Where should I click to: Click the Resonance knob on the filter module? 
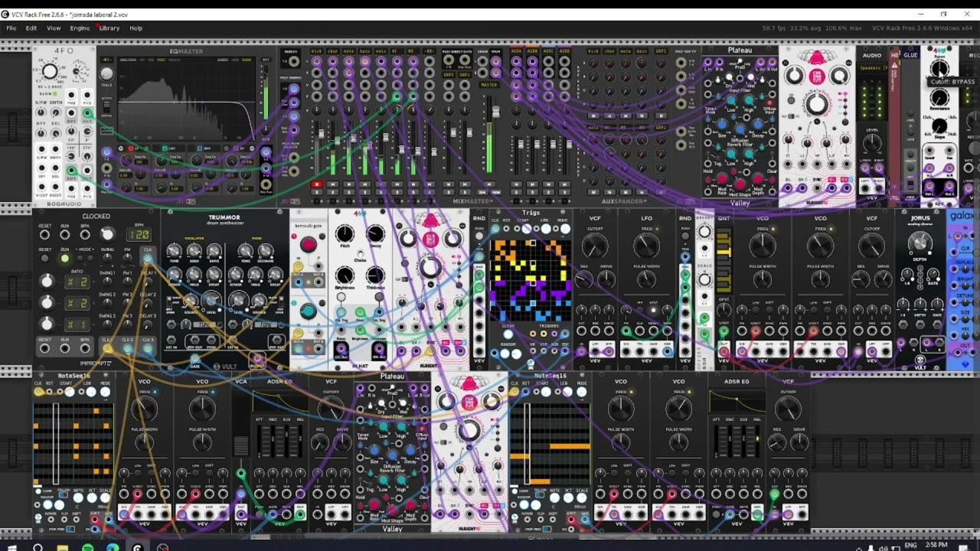pyautogui.click(x=939, y=97)
